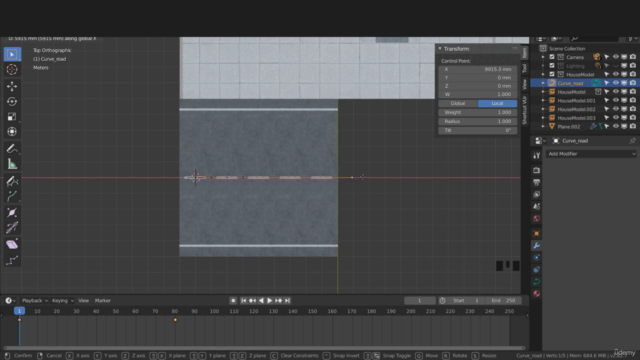Open the Object properties tab
The height and width of the screenshot is (360, 640).
click(537, 233)
